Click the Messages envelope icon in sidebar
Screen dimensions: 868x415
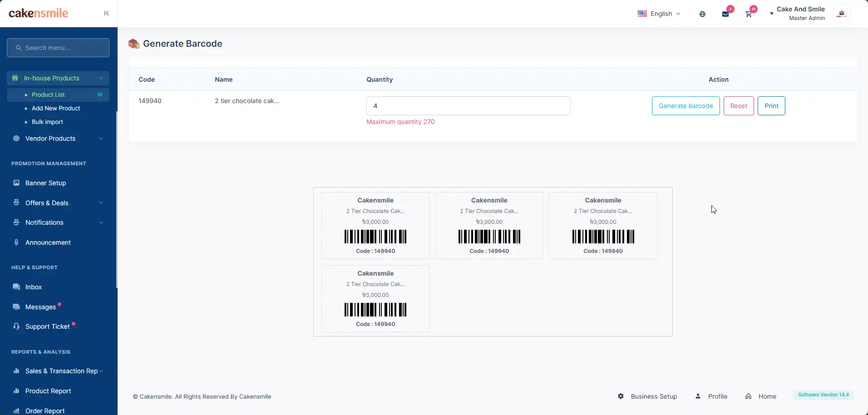16,307
